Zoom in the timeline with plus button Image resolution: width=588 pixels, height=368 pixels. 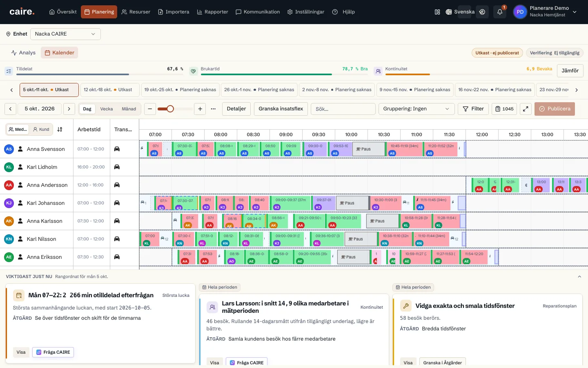(200, 109)
